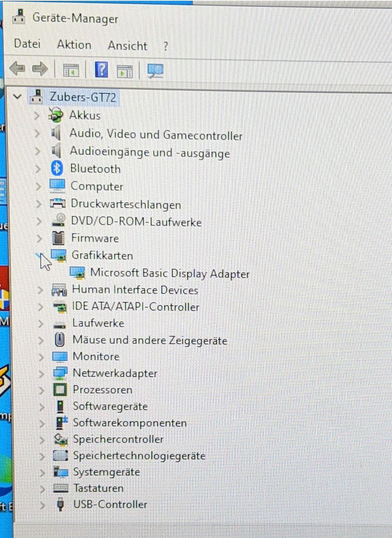Click the IDE ATA/ATAPI-Controller icon
Image resolution: width=392 pixels, height=538 pixels.
(59, 307)
